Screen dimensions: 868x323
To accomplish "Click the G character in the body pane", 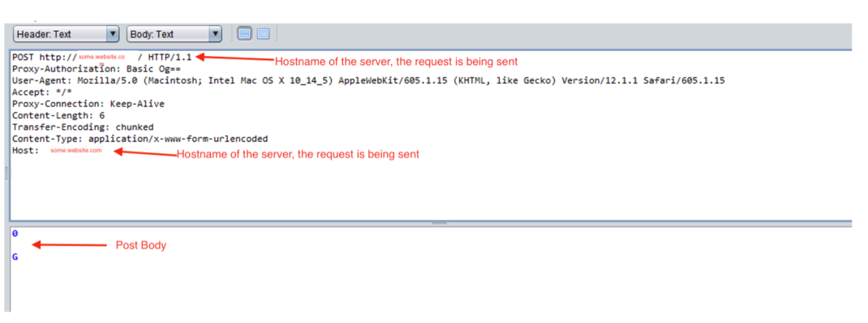I will (15, 256).
